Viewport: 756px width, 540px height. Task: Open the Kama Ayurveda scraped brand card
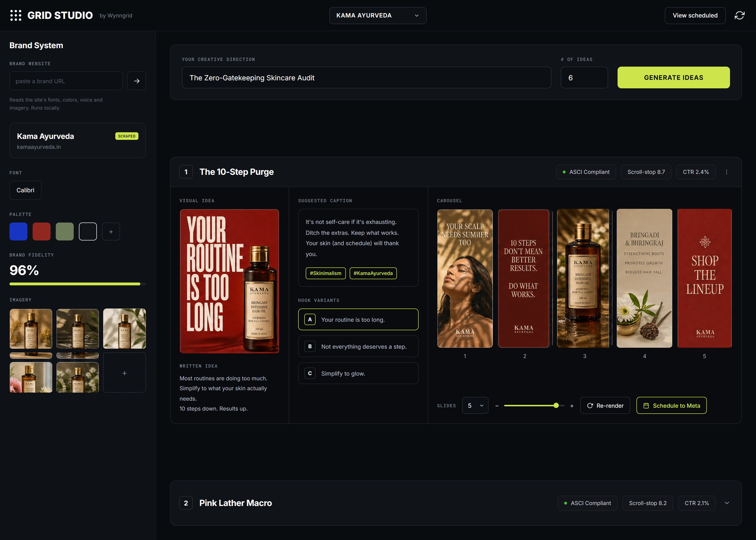(x=77, y=141)
